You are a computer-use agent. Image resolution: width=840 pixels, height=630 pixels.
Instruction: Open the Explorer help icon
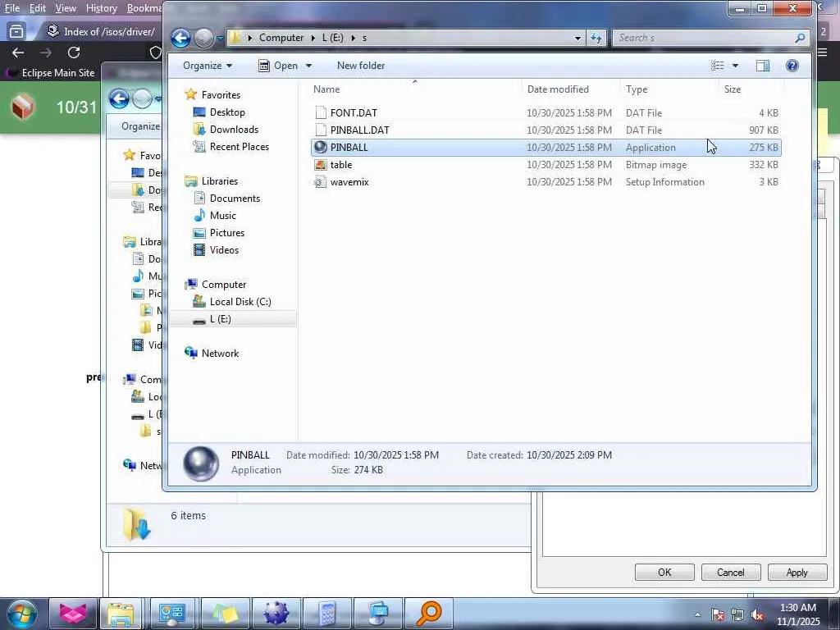pos(792,66)
